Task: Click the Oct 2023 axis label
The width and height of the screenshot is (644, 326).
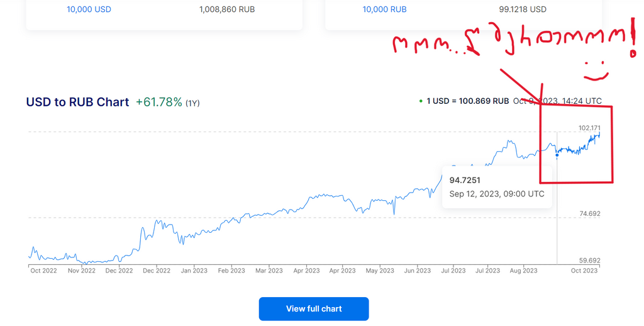Action: (584, 271)
